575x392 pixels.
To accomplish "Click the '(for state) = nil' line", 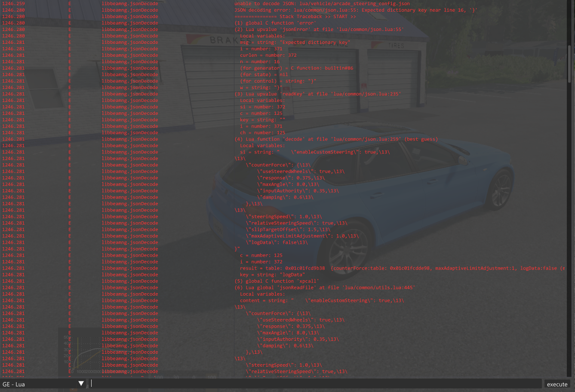I will pos(264,74).
